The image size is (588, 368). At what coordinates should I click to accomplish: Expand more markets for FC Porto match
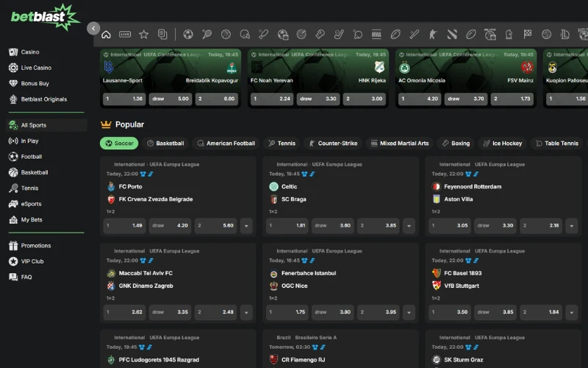pyautogui.click(x=246, y=226)
